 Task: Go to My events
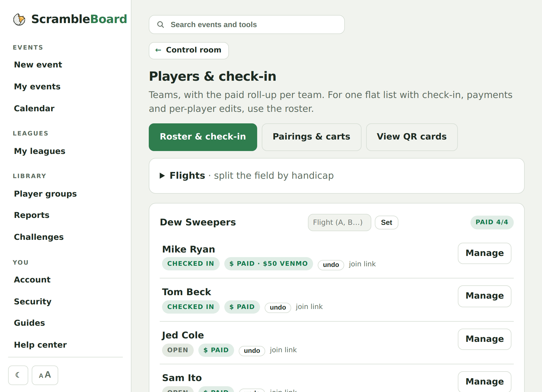pos(37,87)
